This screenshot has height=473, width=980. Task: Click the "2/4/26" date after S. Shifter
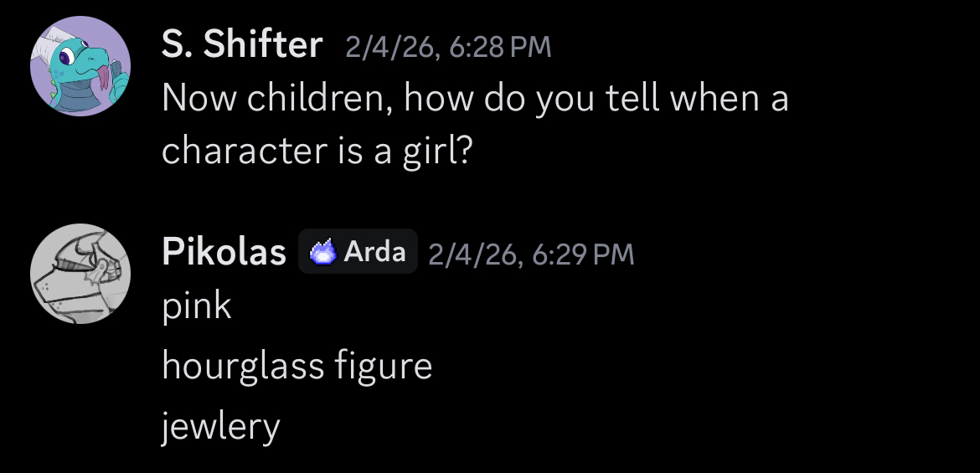(392, 47)
